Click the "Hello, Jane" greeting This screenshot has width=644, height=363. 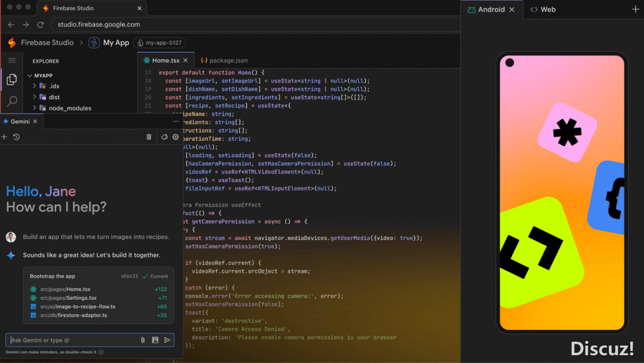click(x=41, y=191)
